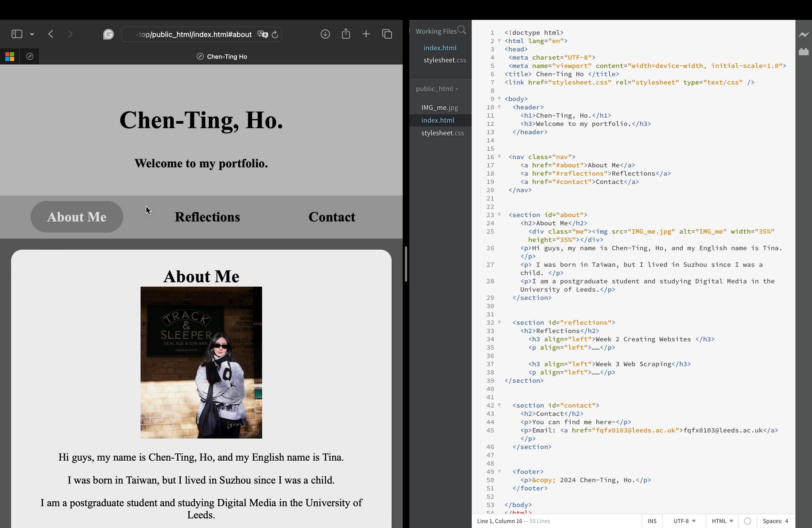Viewport: 812px width, 528px height.
Task: Open the Brackets Extension Manager icon
Action: (803, 52)
